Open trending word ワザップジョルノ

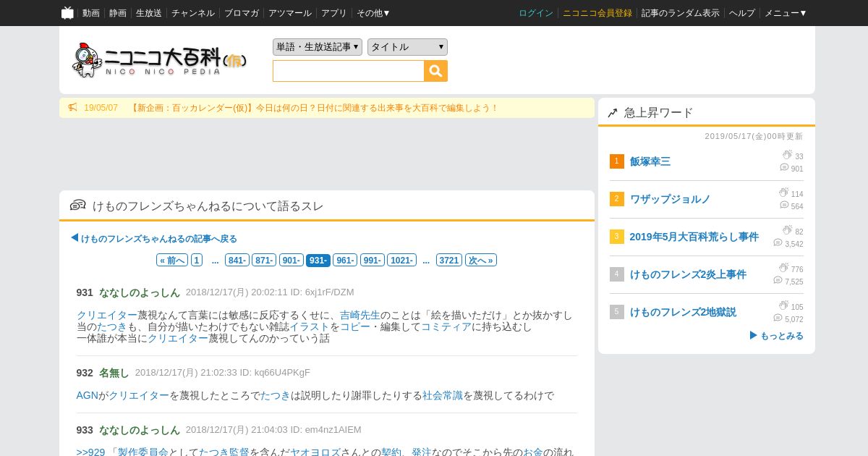[671, 199]
